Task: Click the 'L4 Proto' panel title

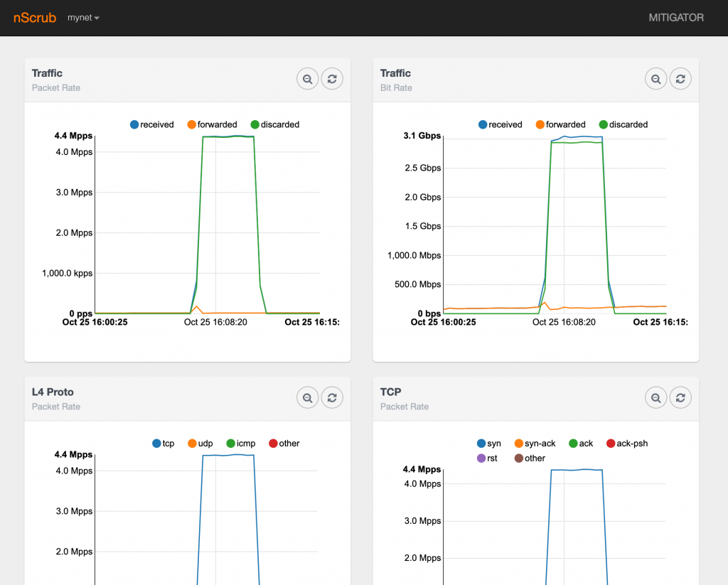Action: (53, 392)
